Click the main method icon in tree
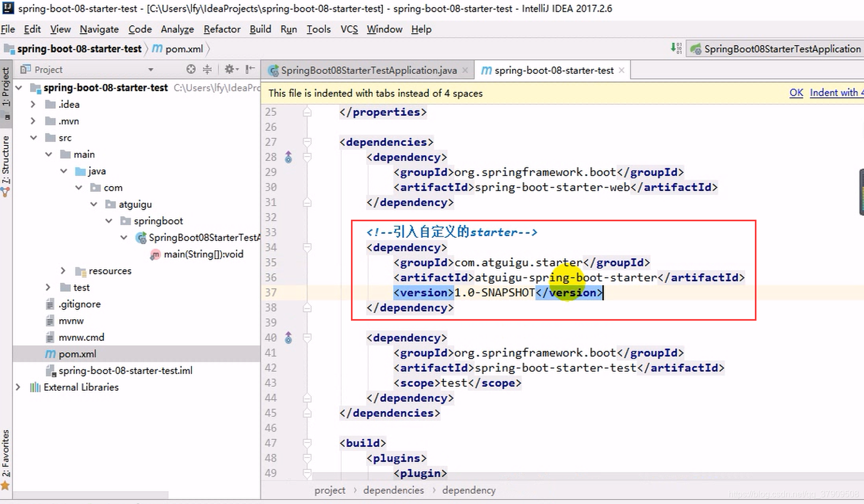Screen dimensions: 864x504 click(x=155, y=254)
